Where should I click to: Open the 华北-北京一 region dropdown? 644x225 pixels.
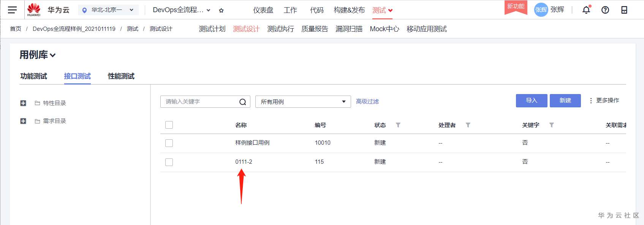[108, 10]
